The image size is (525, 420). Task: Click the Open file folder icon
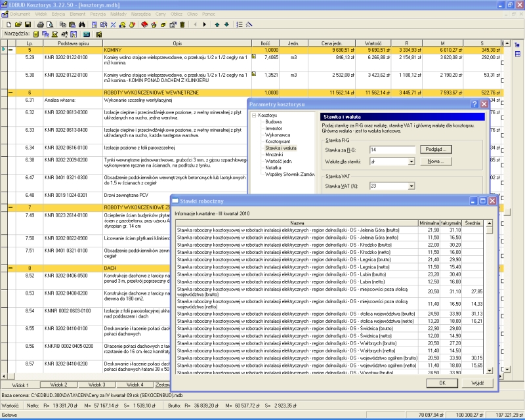(18, 24)
